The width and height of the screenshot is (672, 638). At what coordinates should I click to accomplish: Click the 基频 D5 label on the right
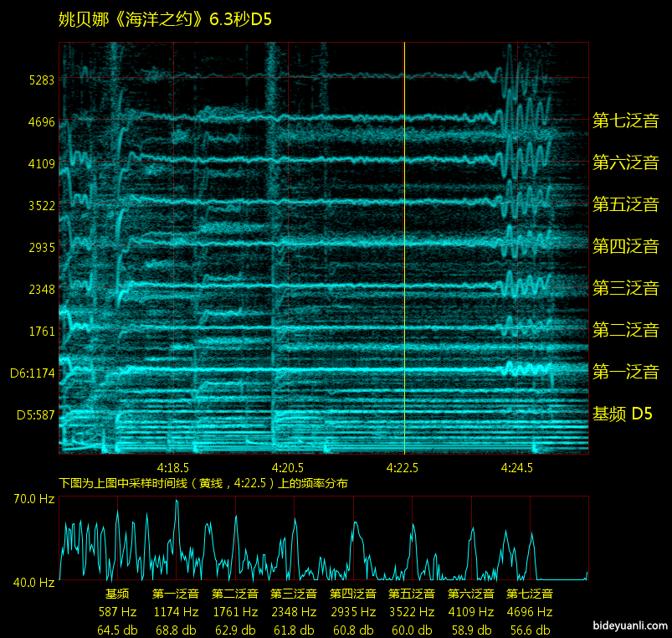(x=622, y=414)
